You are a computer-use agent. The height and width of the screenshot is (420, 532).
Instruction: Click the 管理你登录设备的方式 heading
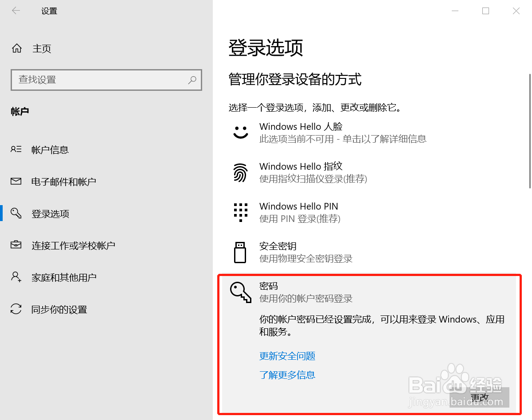pyautogui.click(x=295, y=80)
